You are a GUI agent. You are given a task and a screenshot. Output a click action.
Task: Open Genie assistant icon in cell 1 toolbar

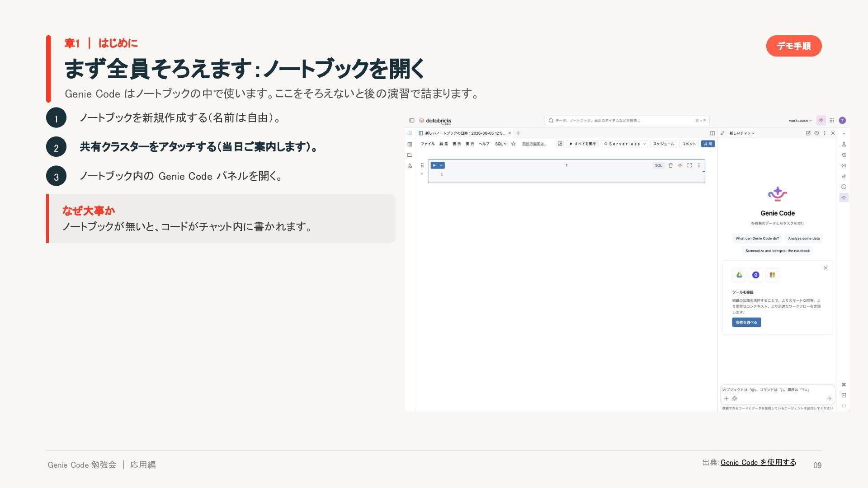point(680,165)
